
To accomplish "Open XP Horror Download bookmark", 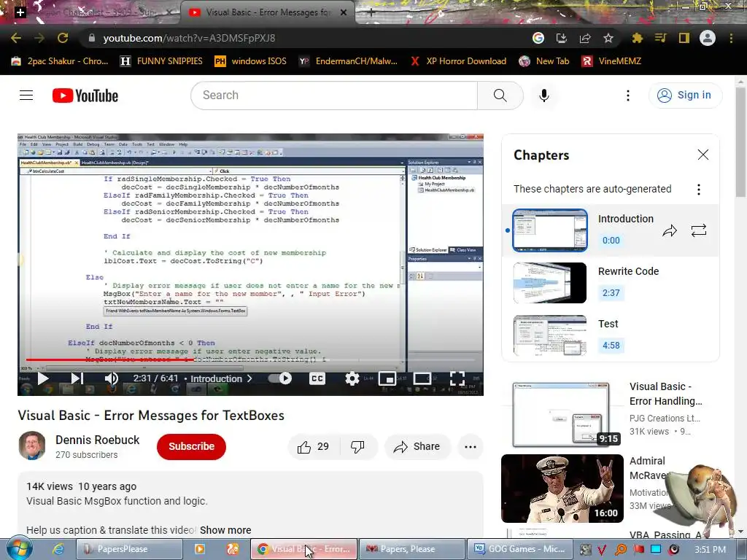I will (458, 61).
